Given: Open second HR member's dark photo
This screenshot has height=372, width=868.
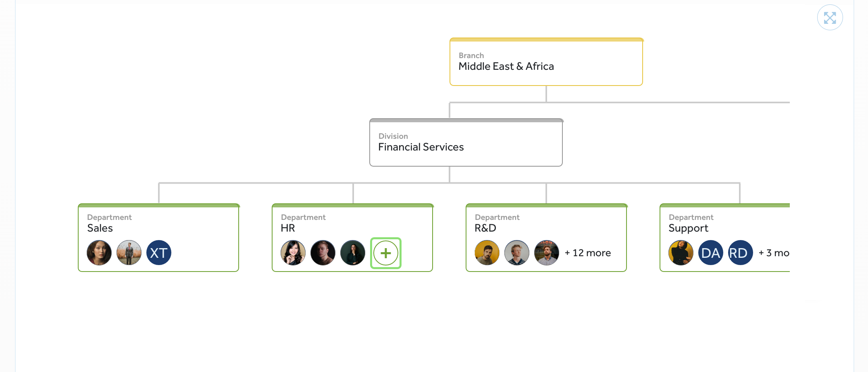Looking at the screenshot, I should (323, 253).
